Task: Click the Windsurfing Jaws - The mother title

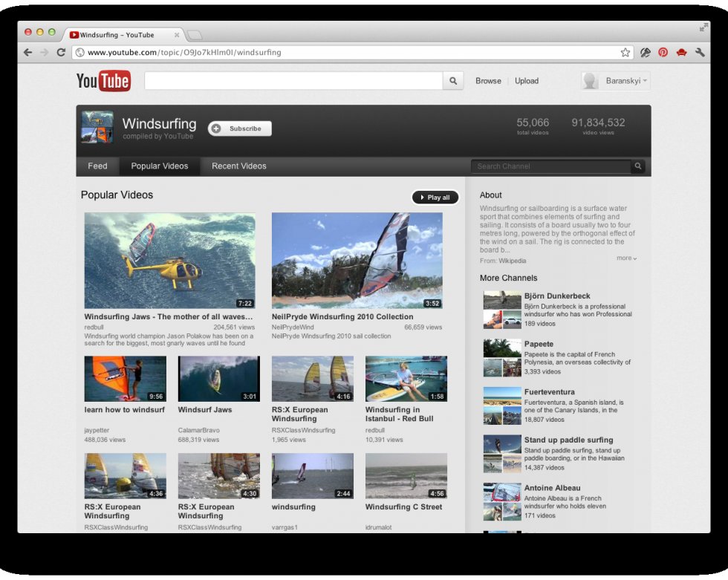Action: (168, 316)
